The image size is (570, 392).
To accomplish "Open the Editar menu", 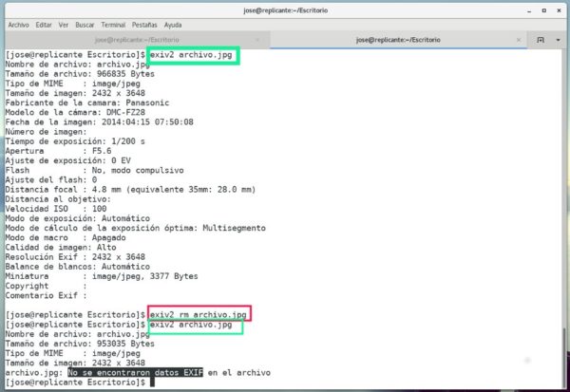I will pyautogui.click(x=44, y=25).
